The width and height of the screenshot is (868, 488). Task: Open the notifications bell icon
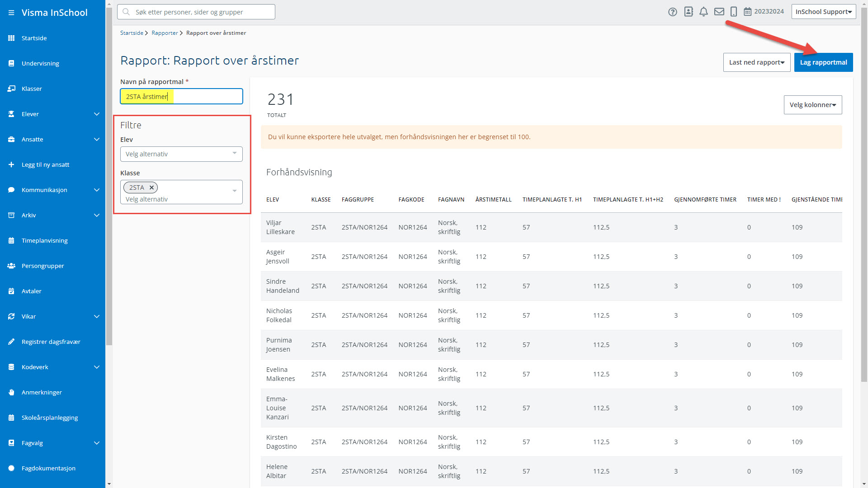click(x=703, y=12)
